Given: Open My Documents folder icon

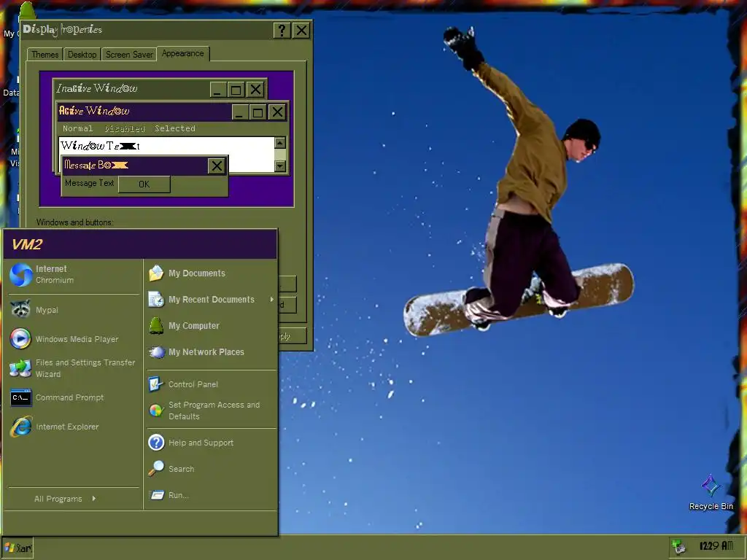Looking at the screenshot, I should point(156,273).
